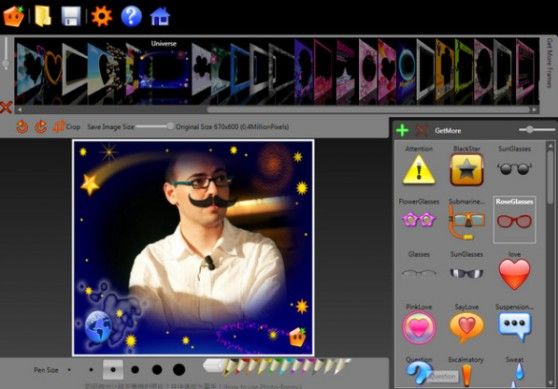Viewport: 558px width, 389px height.
Task: Select the Attention warning sticker
Action: point(419,169)
